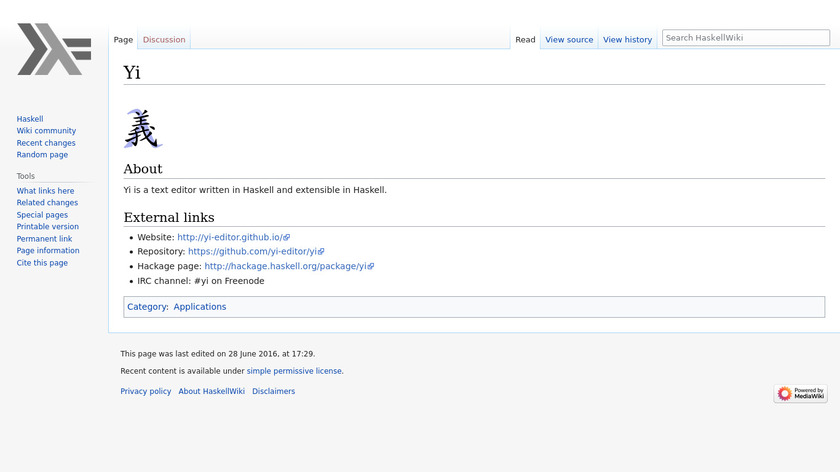This screenshot has height=472, width=840.
Task: Open a Random page from sidebar
Action: coord(42,155)
